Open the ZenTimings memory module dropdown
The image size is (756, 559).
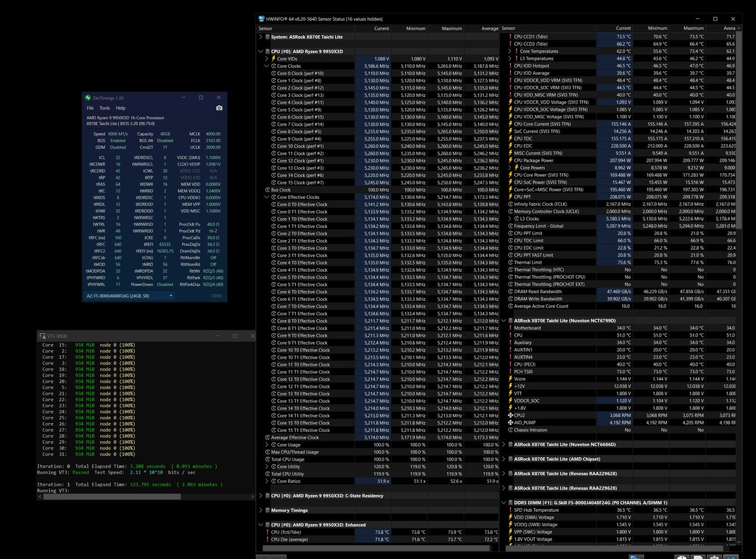129,295
